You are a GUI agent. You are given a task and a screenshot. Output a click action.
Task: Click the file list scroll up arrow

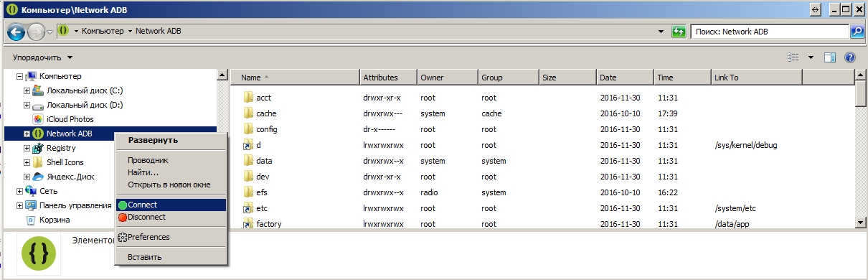tap(862, 75)
